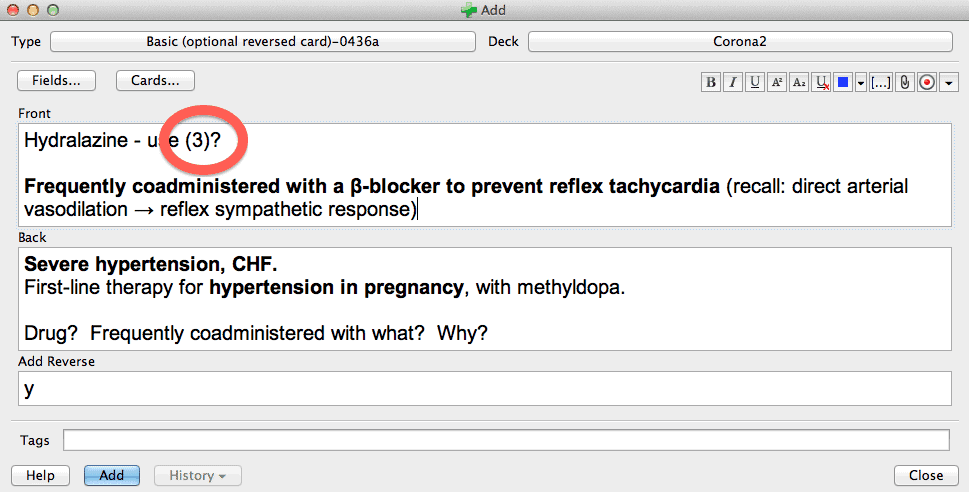Add the card with the Add button
Screen dimensions: 969x492
(x=112, y=475)
